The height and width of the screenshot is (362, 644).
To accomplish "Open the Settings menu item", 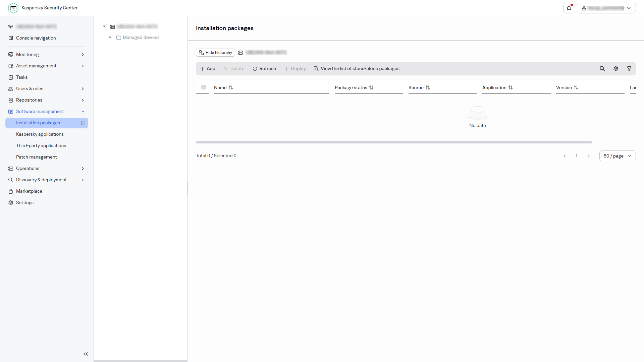I will (x=25, y=203).
